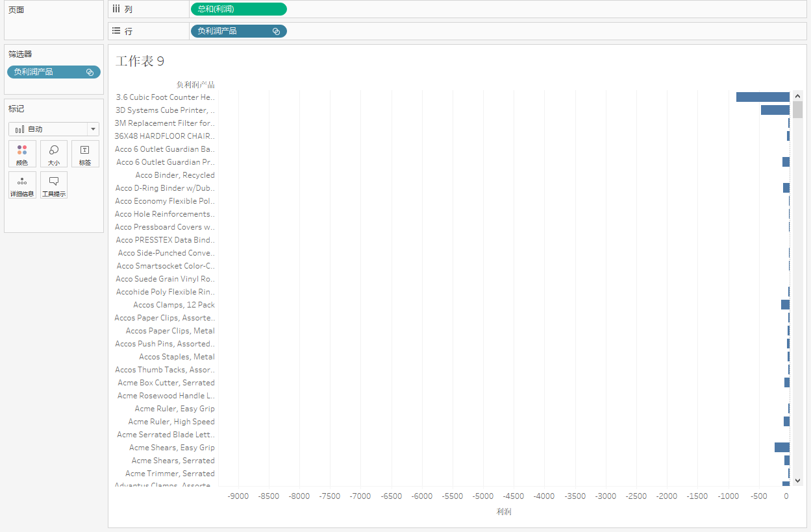Click row label 3M Replacement Filter for..
The image size is (811, 532).
pyautogui.click(x=165, y=123)
